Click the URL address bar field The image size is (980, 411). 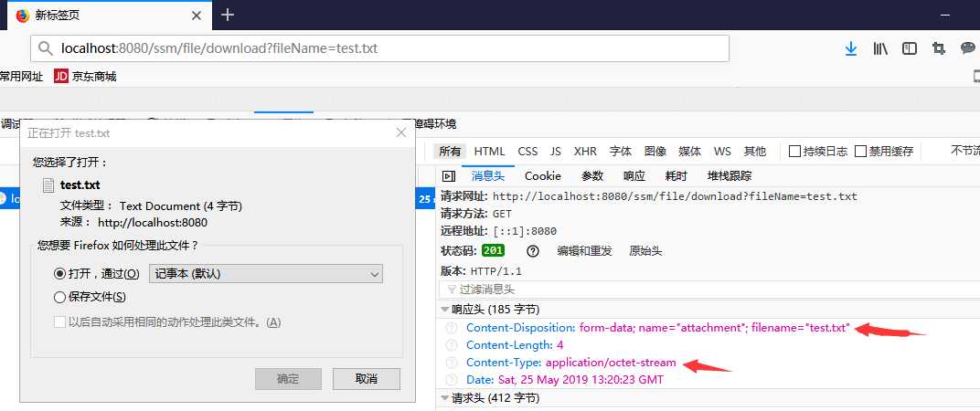click(380, 48)
